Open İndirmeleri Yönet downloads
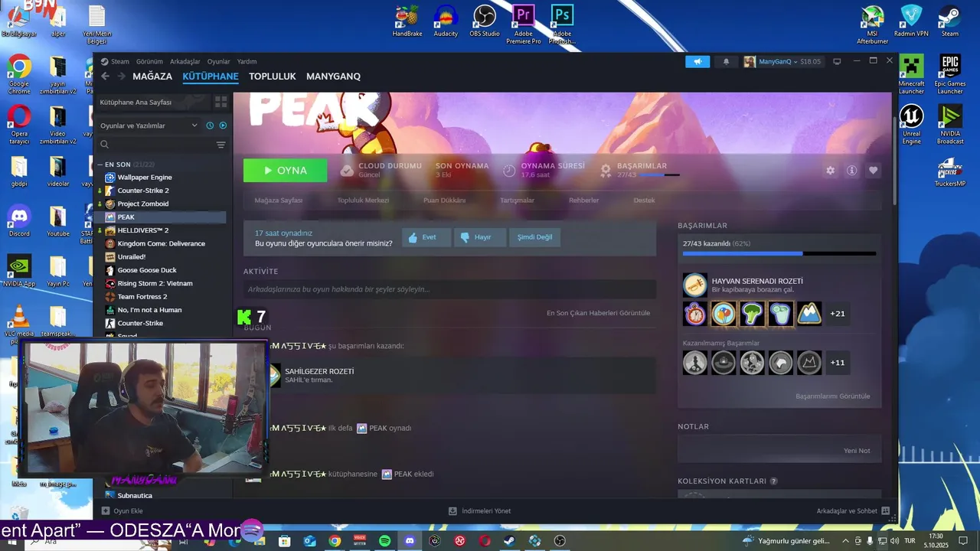Screen dimensions: 980x551 click(480, 510)
